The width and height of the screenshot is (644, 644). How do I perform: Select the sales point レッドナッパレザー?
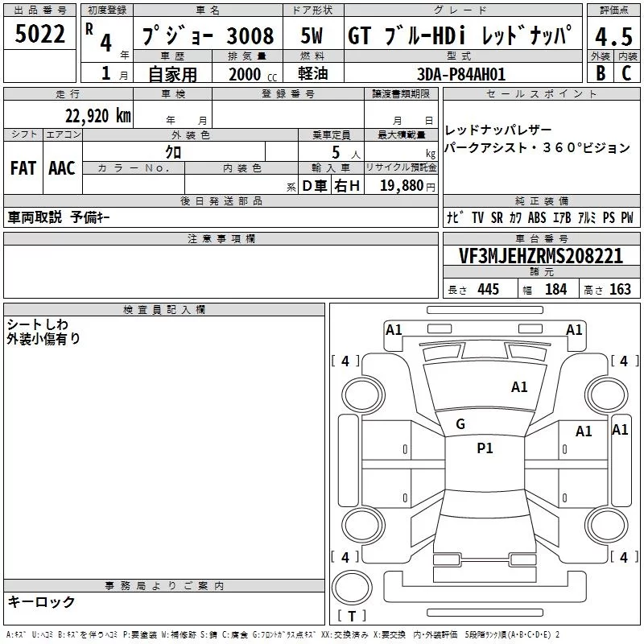498,130
